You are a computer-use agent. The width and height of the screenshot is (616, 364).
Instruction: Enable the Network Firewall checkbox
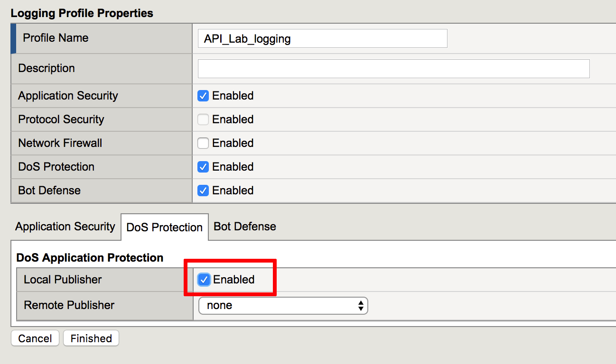click(x=203, y=143)
